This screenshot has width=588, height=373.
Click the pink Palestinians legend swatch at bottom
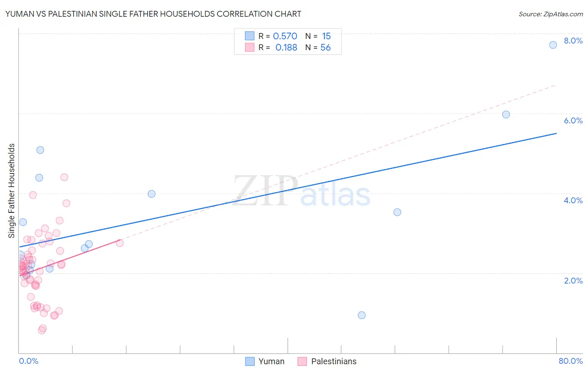tap(302, 361)
